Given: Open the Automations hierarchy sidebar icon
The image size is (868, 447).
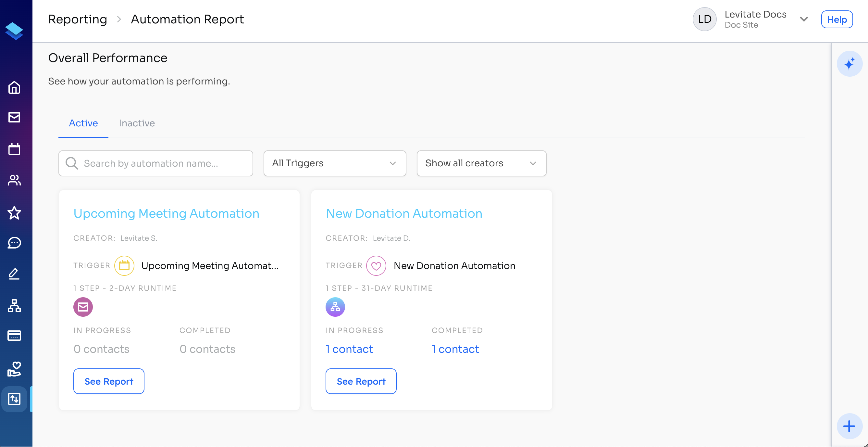Looking at the screenshot, I should pyautogui.click(x=14, y=305).
